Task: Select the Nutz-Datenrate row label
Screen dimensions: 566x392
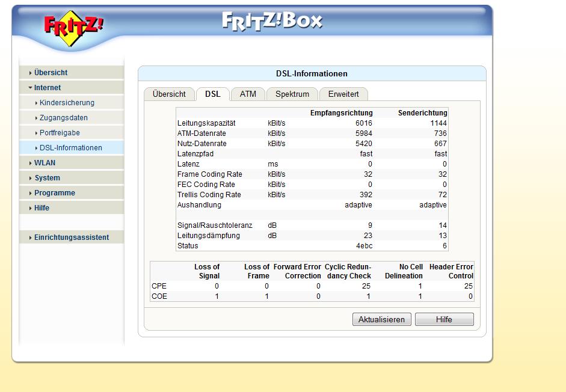Action: (x=202, y=143)
